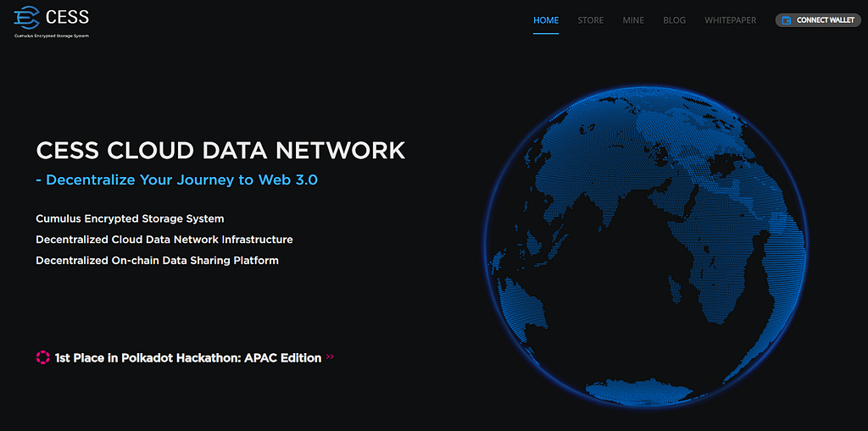Screen dimensions: 868x431
Task: Go to the MINE page
Action: [633, 20]
